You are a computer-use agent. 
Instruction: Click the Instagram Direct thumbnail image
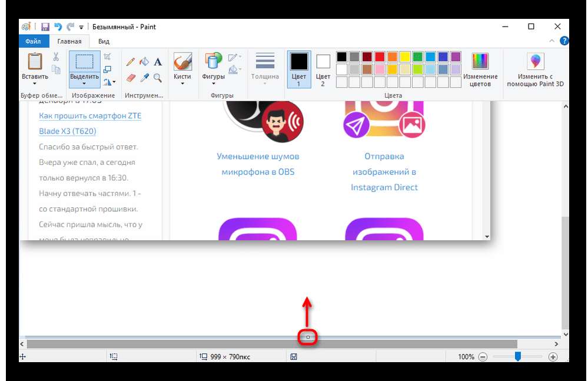[x=384, y=120]
